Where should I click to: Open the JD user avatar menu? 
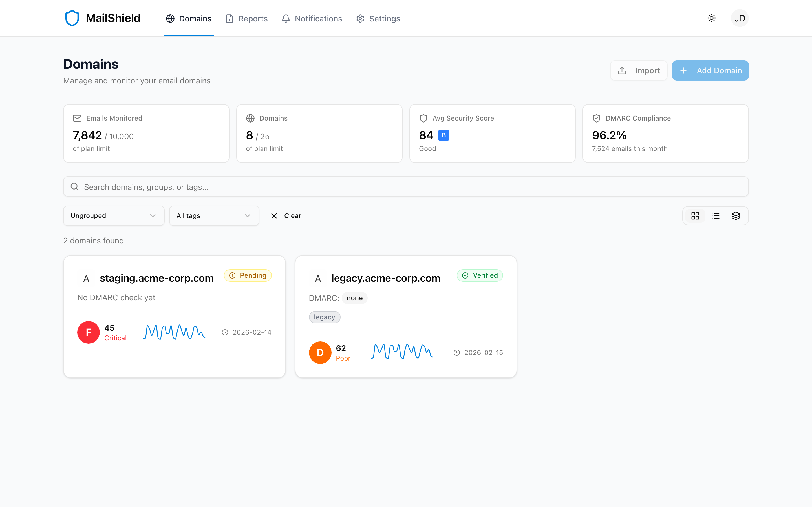(740, 18)
